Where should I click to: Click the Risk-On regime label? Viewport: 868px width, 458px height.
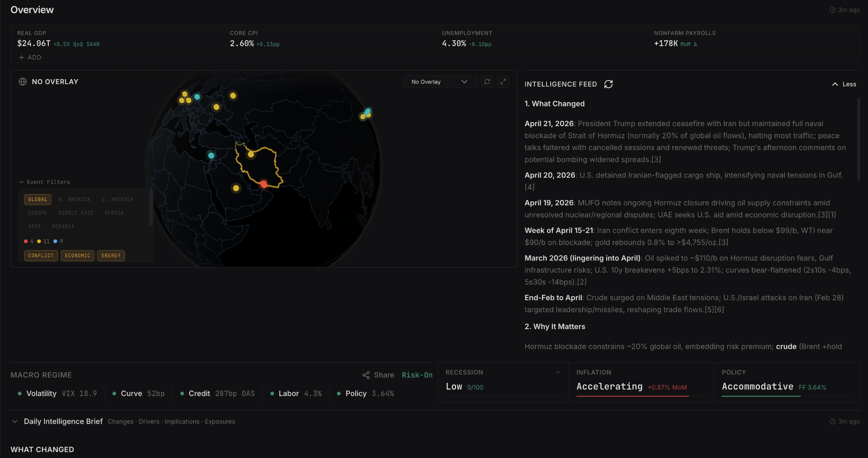pos(417,375)
